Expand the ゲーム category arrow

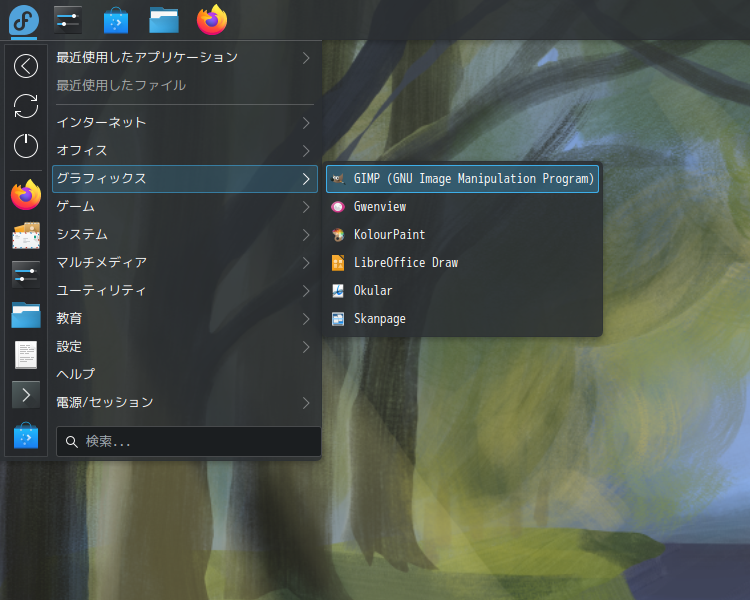point(306,207)
